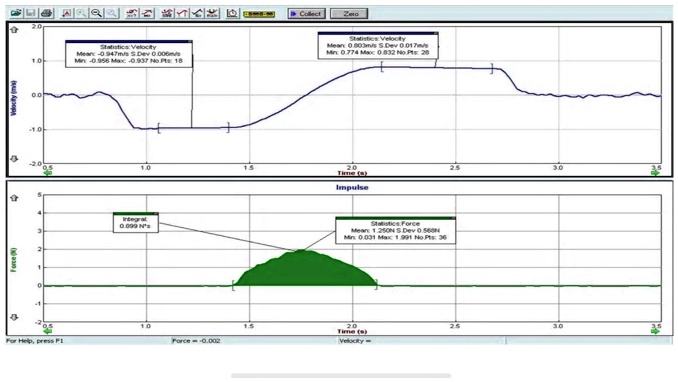Image resolution: width=678 pixels, height=382 pixels.
Task: Click the Statistics toolbar icon
Action: click(x=167, y=13)
